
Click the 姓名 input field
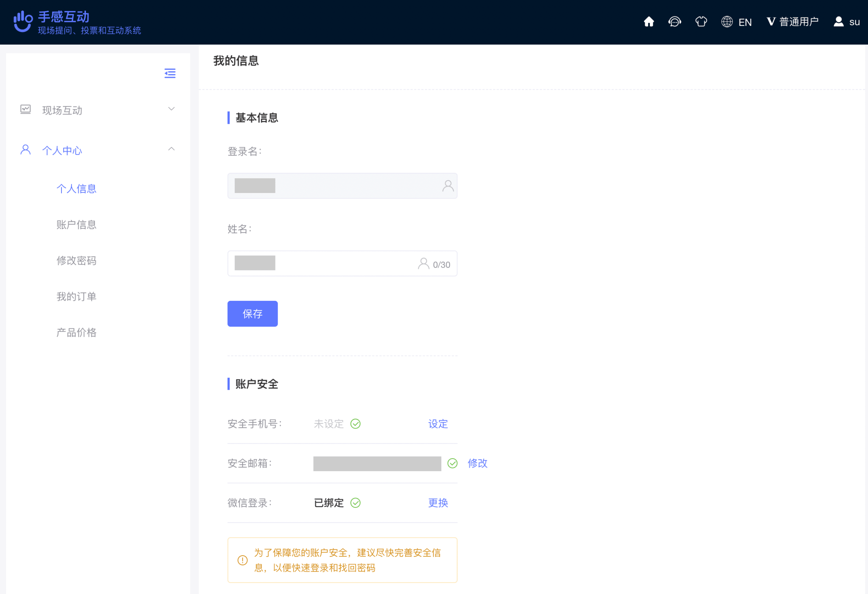click(x=342, y=263)
